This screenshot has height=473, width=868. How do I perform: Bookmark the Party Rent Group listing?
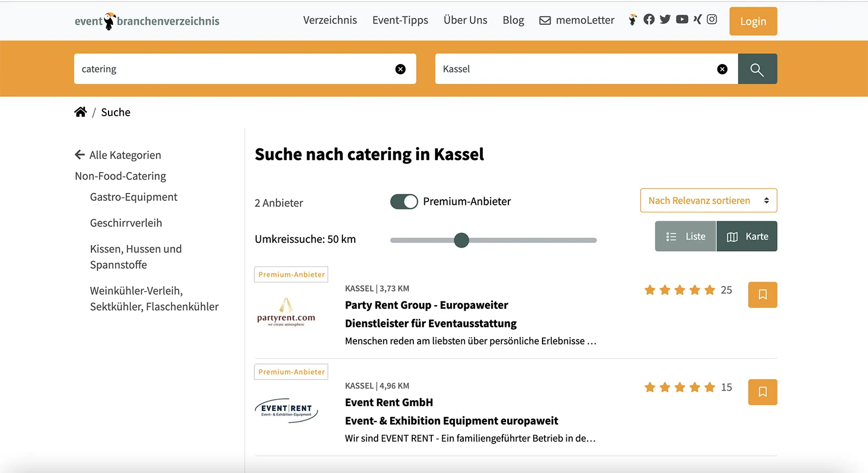[x=762, y=295]
